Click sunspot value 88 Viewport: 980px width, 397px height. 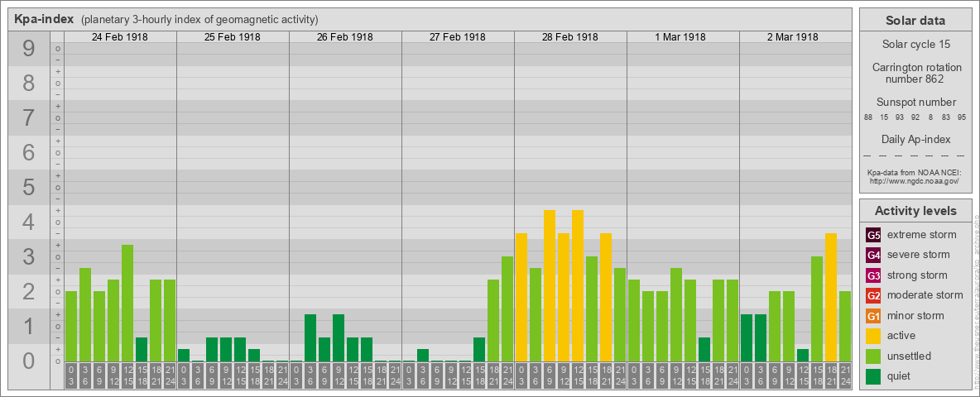pyautogui.click(x=868, y=117)
